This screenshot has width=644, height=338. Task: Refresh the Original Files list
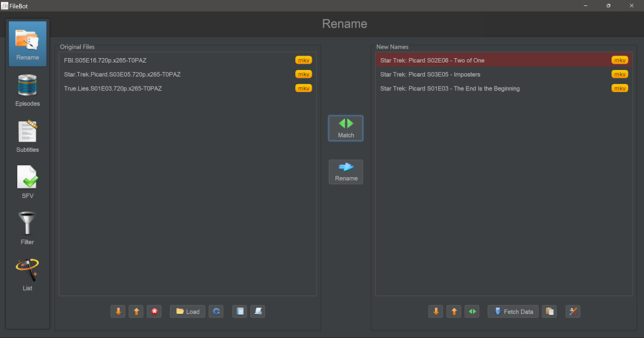click(x=216, y=312)
